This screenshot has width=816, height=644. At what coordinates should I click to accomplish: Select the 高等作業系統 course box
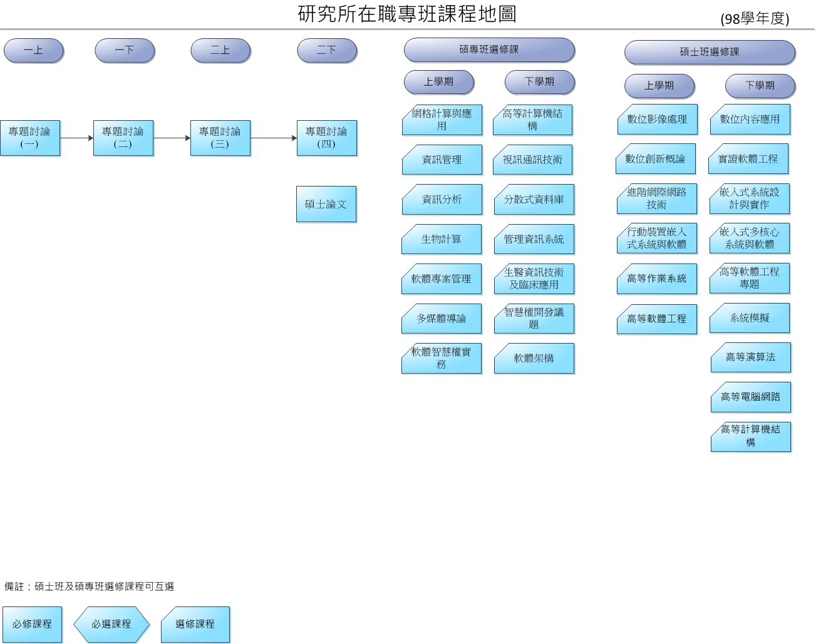(657, 279)
